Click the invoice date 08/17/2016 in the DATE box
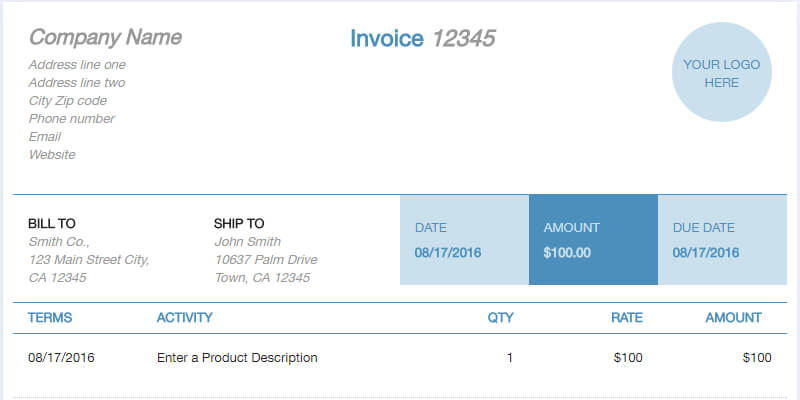The width and height of the screenshot is (800, 400). (x=448, y=253)
